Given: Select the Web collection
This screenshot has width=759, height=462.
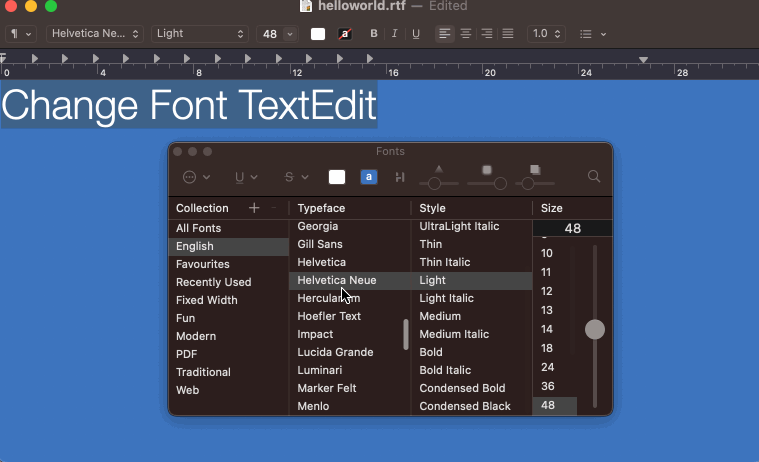Looking at the screenshot, I should pos(228,390).
